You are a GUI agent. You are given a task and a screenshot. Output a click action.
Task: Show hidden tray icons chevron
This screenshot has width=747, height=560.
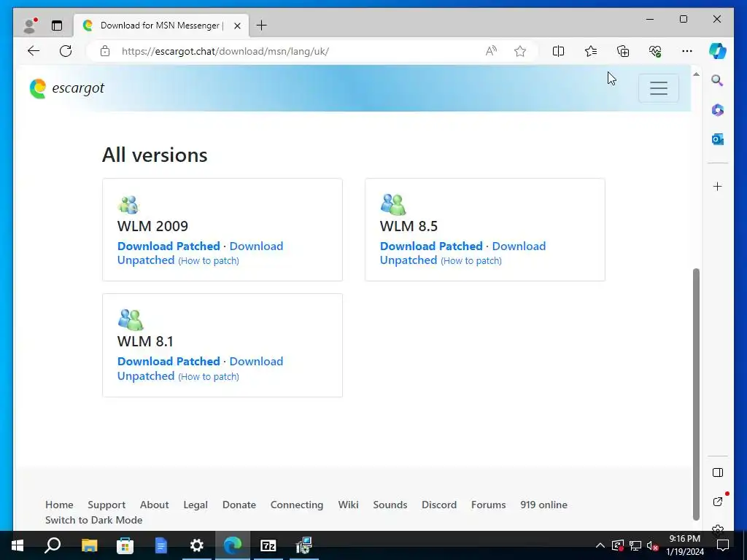pyautogui.click(x=600, y=545)
